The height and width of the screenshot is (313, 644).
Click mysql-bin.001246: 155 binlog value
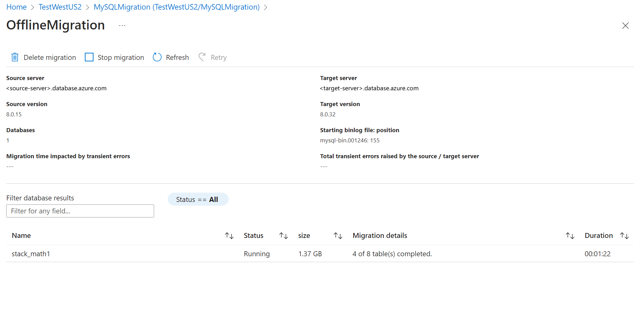pos(350,140)
